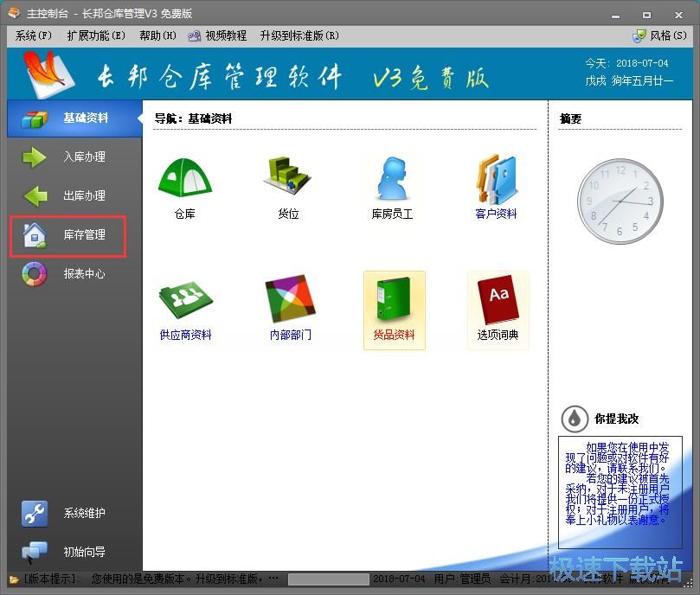Screen dimensions: 700x595
Task: Open the 供应商资料 supplier folder icon
Action: coord(186,300)
